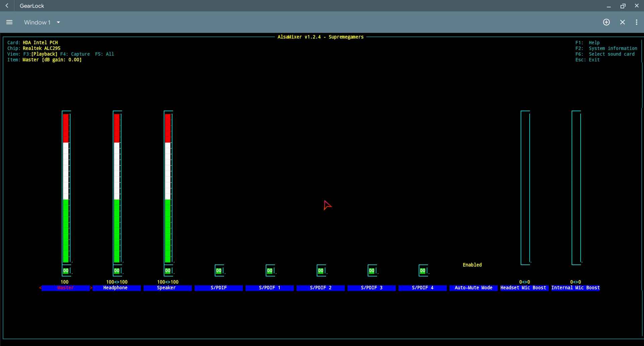Toggle the S/PDIF 1 mute box
Image resolution: width=644 pixels, height=346 pixels.
click(270, 271)
